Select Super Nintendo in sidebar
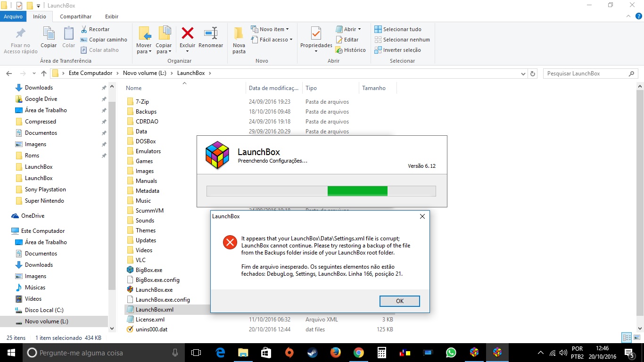644x362 pixels. tap(44, 201)
